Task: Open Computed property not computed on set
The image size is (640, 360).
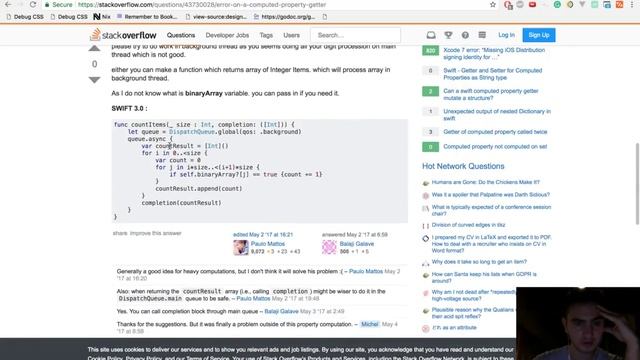Action: (495, 147)
